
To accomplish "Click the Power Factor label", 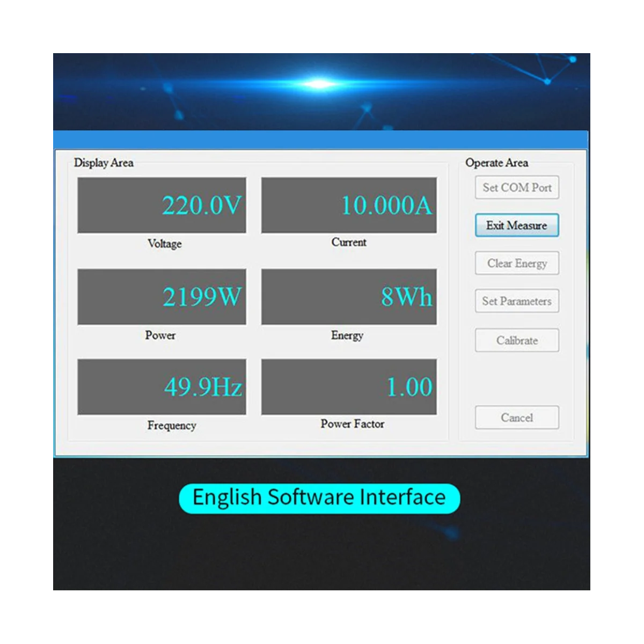I will coord(353,423).
